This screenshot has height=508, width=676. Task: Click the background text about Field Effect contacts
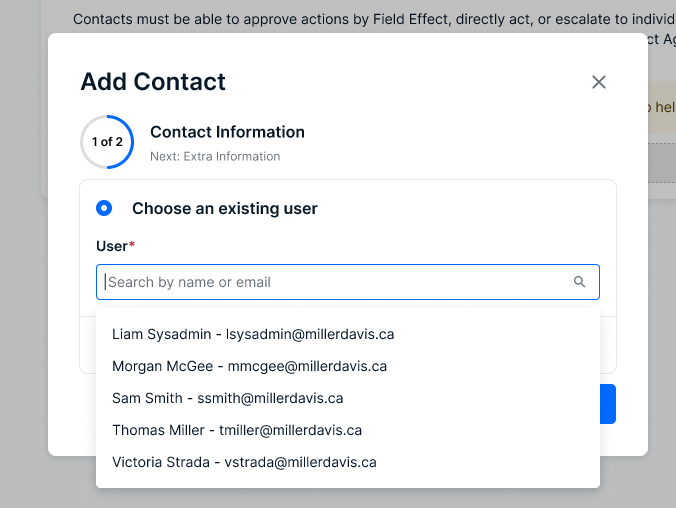click(x=360, y=19)
